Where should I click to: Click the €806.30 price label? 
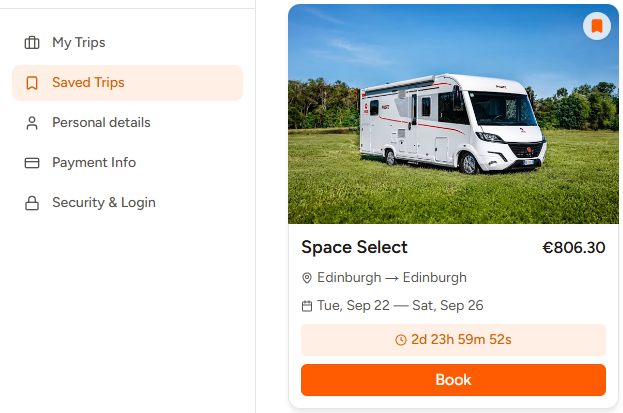coord(574,248)
